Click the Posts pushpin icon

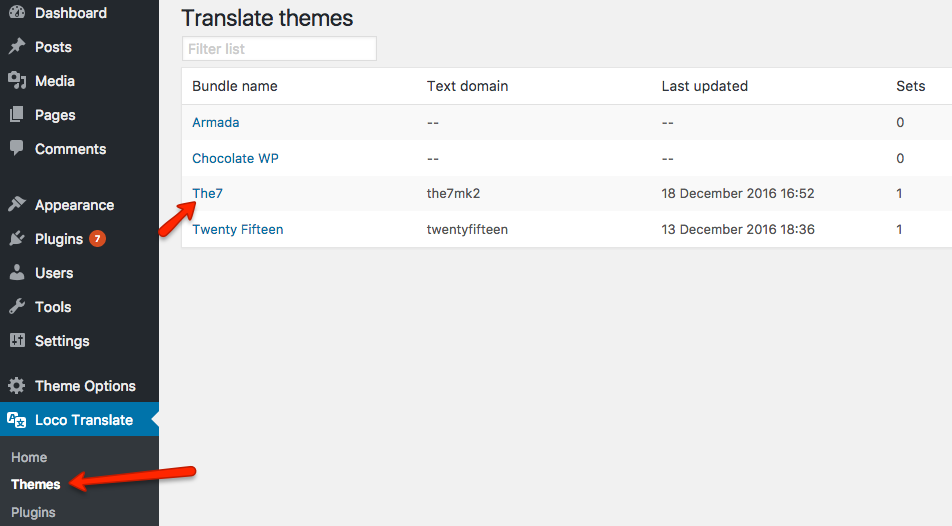(x=17, y=46)
